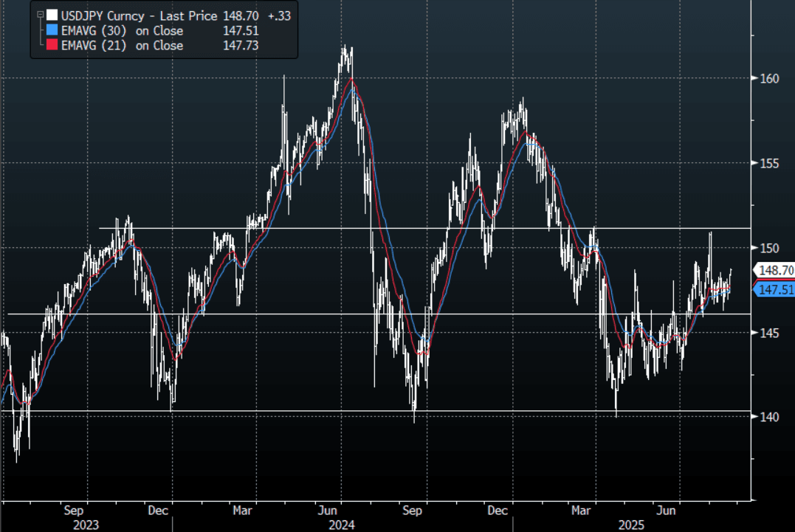Image resolution: width=795 pixels, height=532 pixels.
Task: Click the 2024 year label on time axis
Action: (x=342, y=525)
